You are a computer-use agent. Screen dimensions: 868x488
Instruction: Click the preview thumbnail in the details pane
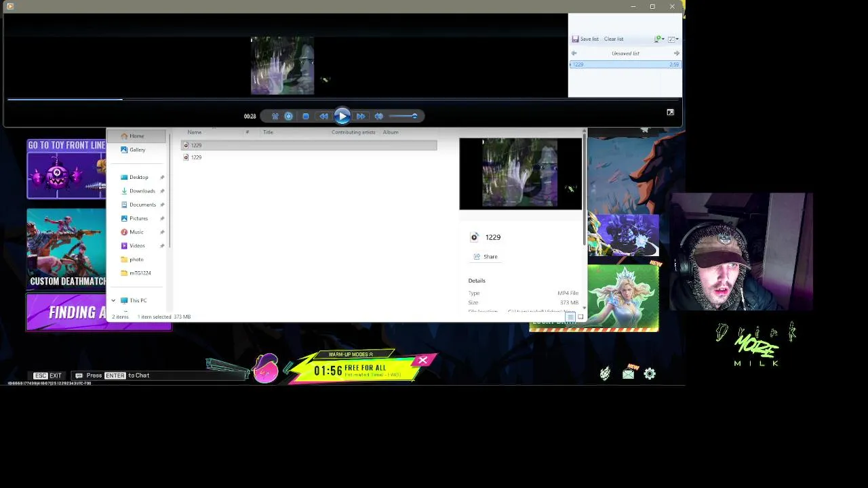[520, 174]
